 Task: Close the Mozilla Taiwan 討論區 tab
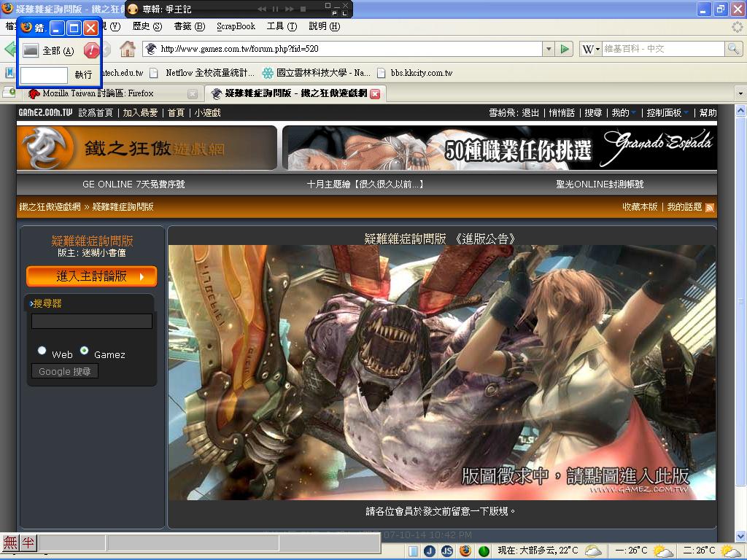pyautogui.click(x=193, y=94)
